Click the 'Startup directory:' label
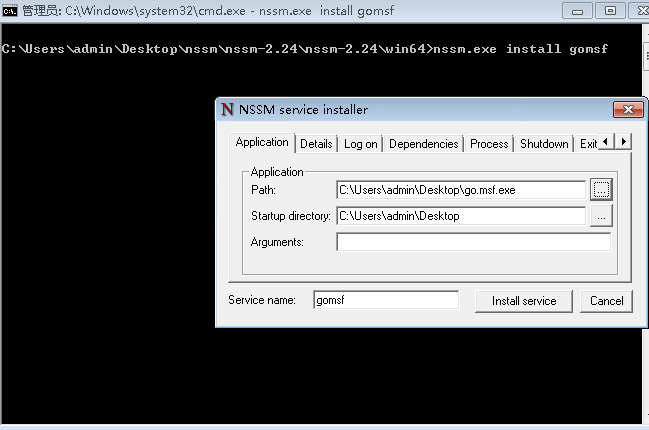 pyautogui.click(x=291, y=216)
